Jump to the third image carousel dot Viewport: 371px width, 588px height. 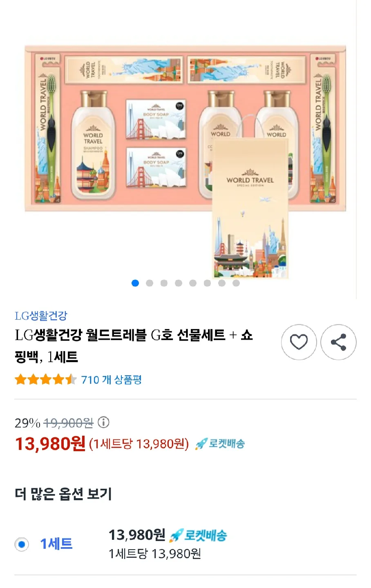point(164,283)
